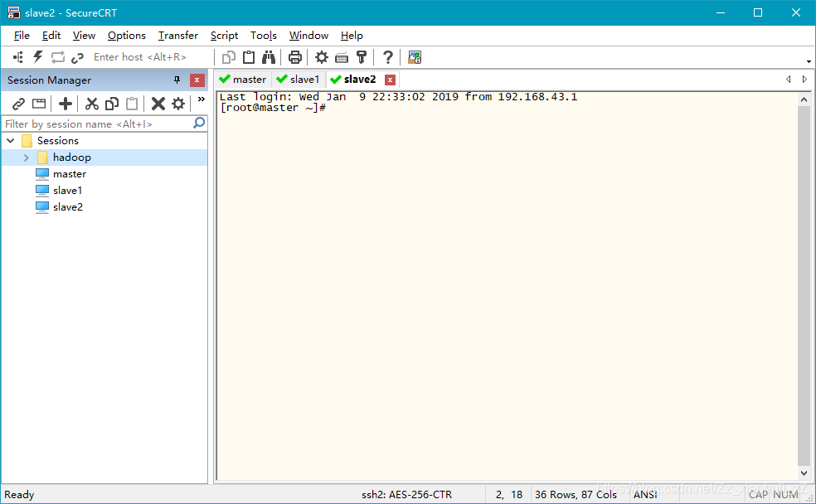The image size is (816, 504).
Task: Click the Quick Connect lightning icon
Action: tap(38, 57)
